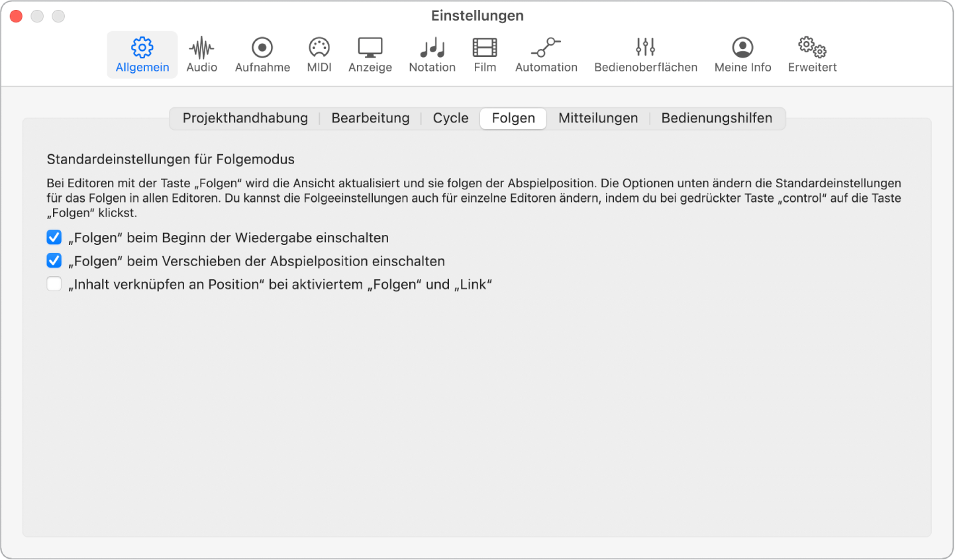Open the Meine Info pane
955x560 pixels.
pyautogui.click(x=742, y=53)
